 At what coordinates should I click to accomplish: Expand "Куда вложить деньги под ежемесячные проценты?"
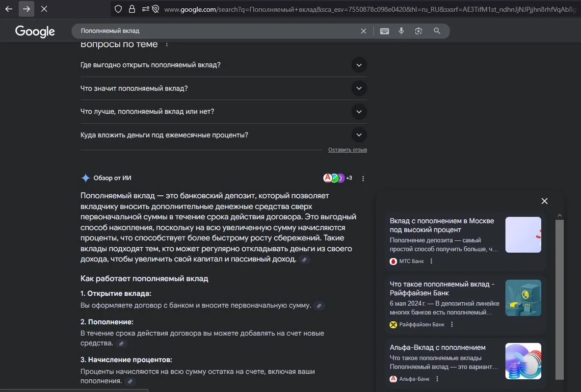(359, 135)
